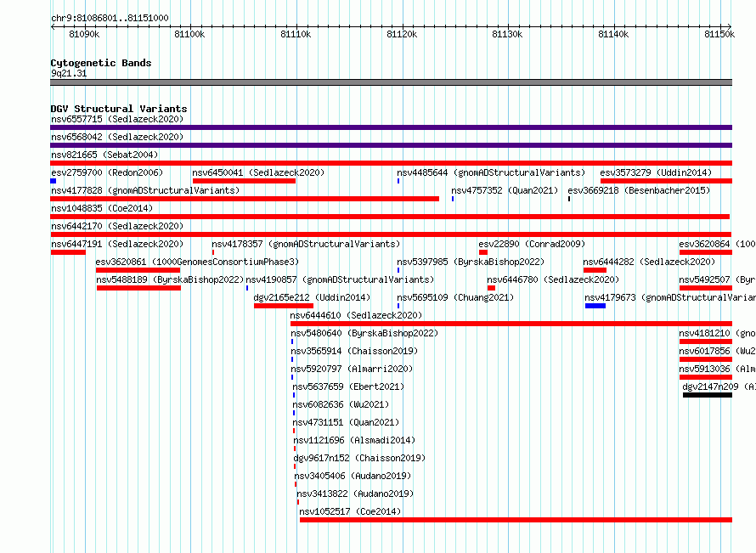Open variant nsv1048835 (Coe2014)
Screen dimensions: 756x553
point(102,208)
